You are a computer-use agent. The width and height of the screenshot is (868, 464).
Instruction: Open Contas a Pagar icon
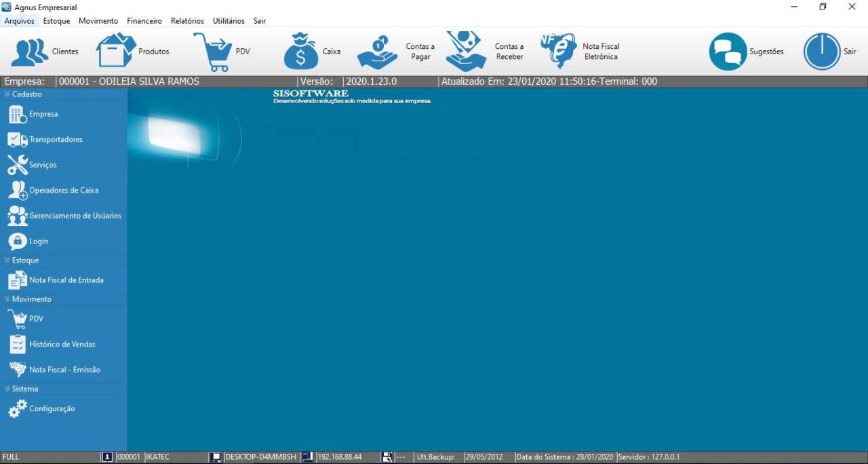[378, 52]
